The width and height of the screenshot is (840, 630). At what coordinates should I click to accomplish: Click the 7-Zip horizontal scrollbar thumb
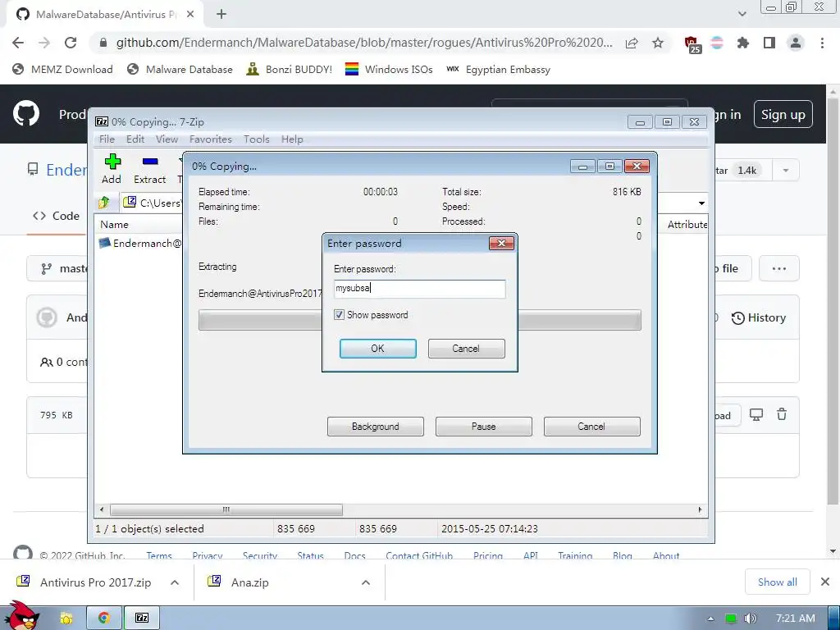(226, 509)
